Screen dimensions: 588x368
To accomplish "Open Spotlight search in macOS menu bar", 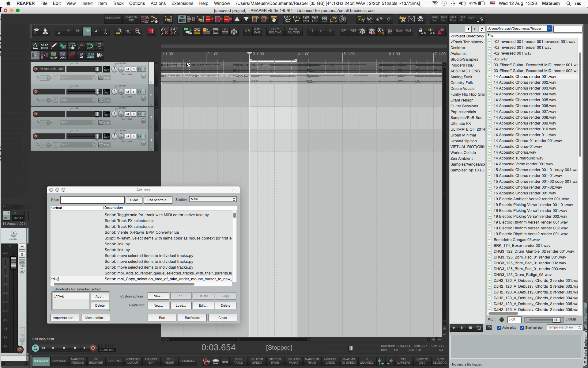I will (568, 3).
